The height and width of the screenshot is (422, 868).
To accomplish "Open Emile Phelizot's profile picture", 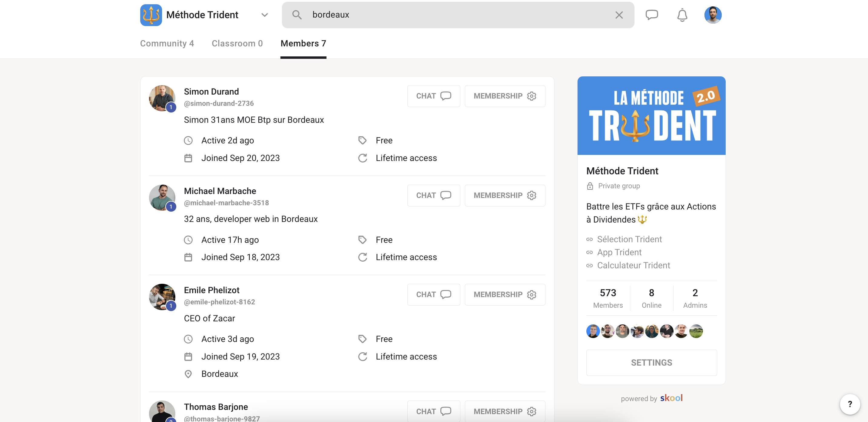I will 162,297.
